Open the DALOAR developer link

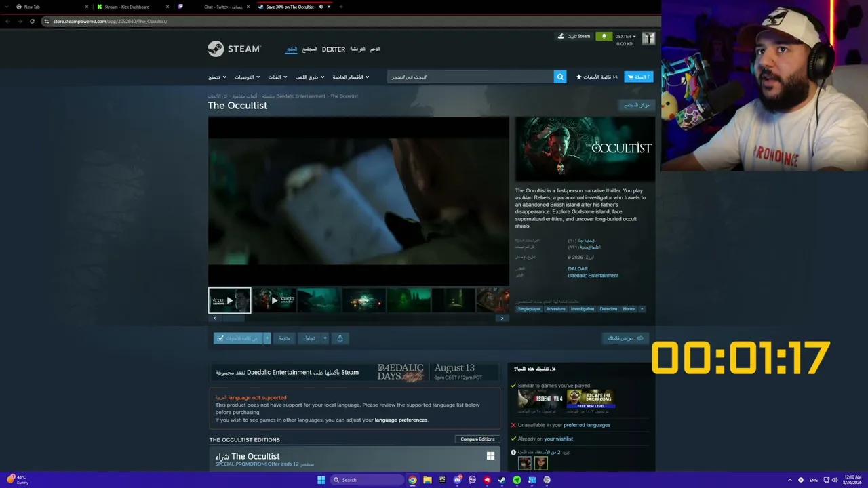click(x=578, y=269)
